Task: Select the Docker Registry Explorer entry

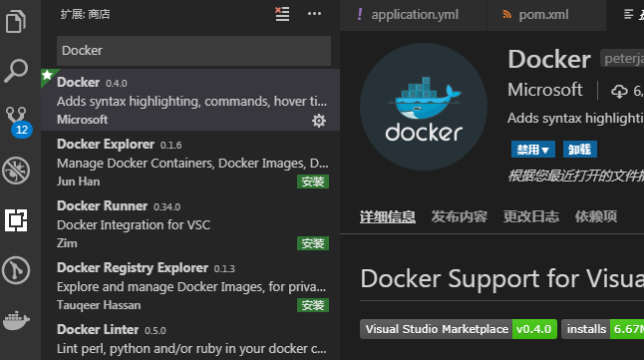Action: coord(190,285)
